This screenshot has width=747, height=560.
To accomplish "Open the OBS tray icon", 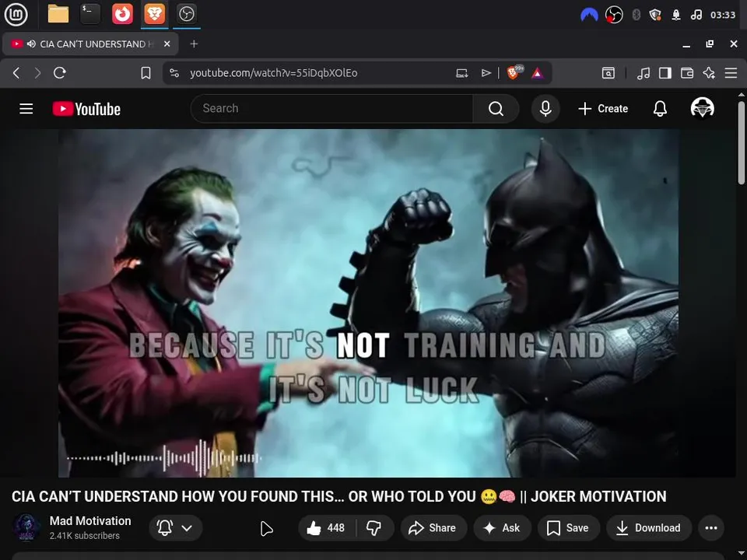I will [614, 15].
